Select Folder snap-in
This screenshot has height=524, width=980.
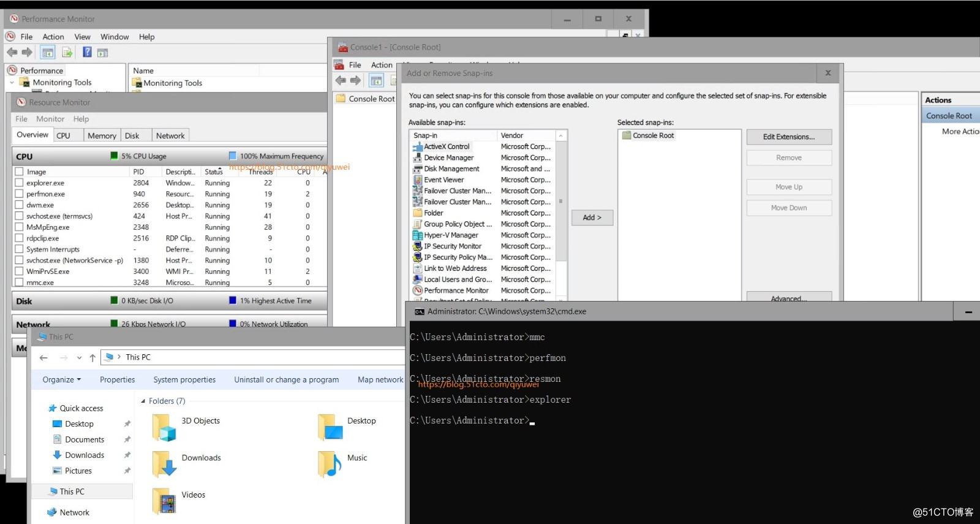pos(433,213)
